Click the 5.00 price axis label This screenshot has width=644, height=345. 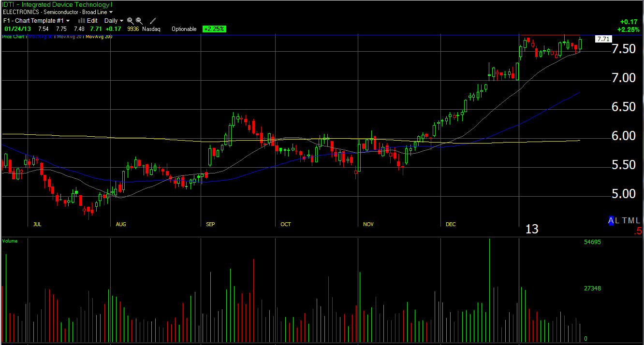point(623,194)
